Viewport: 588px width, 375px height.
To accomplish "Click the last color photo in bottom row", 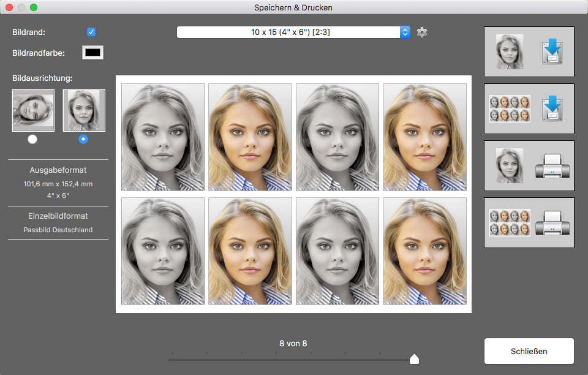I will [x=425, y=251].
